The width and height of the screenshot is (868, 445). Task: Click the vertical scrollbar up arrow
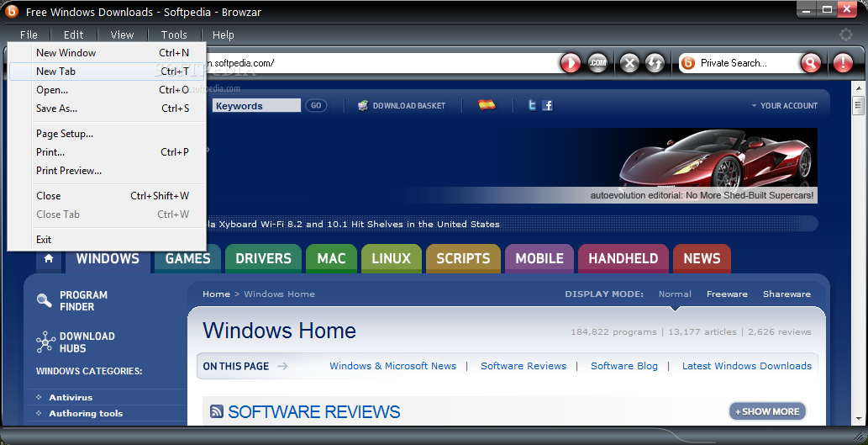[x=859, y=88]
